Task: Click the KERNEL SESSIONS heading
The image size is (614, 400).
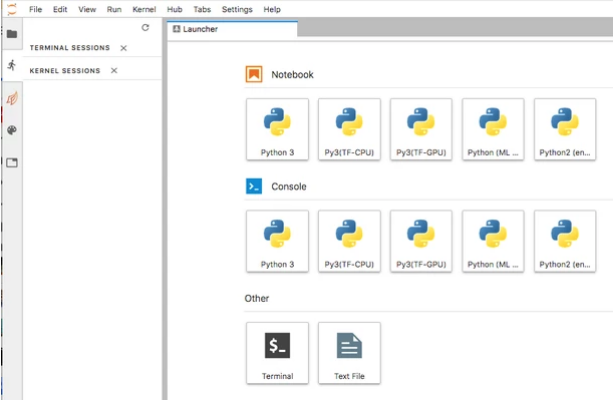Action: (65, 71)
